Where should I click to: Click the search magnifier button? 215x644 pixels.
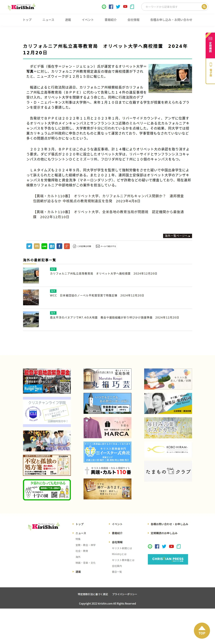[x=204, y=7]
